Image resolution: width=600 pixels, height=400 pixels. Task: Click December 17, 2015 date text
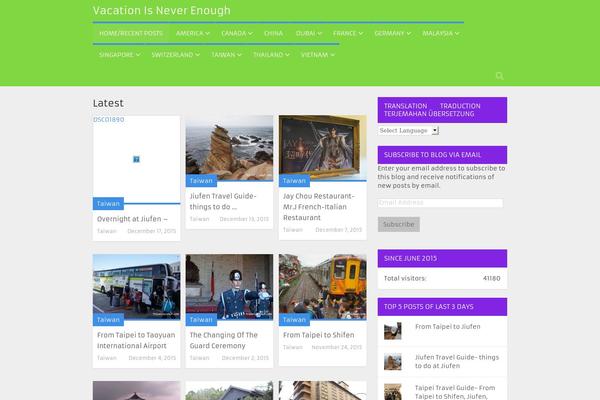[x=152, y=231]
